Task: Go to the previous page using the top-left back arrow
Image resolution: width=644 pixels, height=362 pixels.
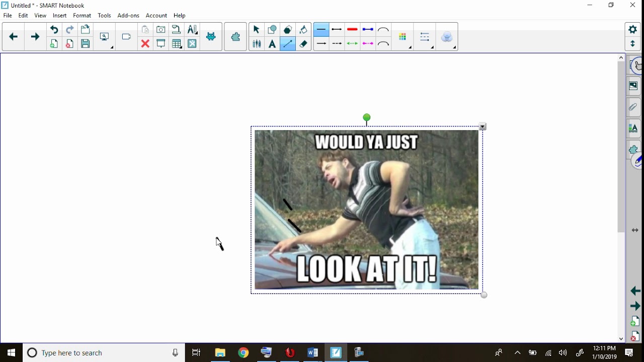Action: pyautogui.click(x=14, y=37)
